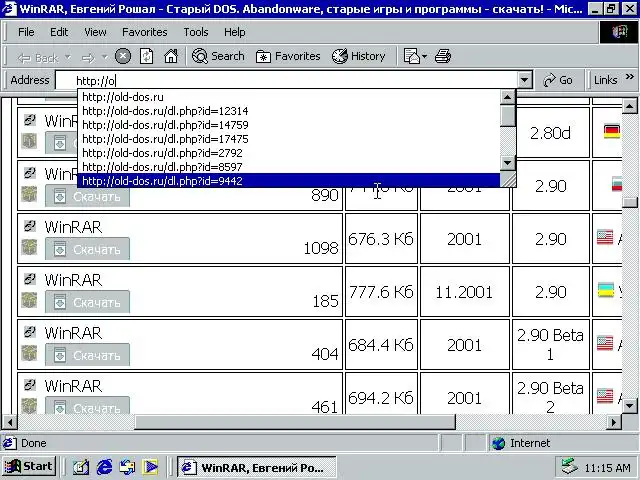Expand the Links toolbar chevron
Viewport: 640px width, 480px height.
(630, 77)
